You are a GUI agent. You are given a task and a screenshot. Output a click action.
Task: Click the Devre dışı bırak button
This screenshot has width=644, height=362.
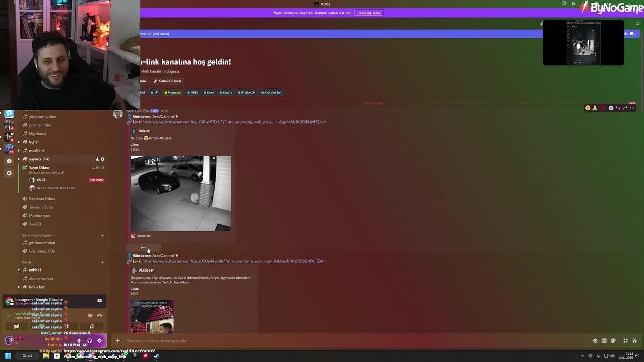click(369, 13)
